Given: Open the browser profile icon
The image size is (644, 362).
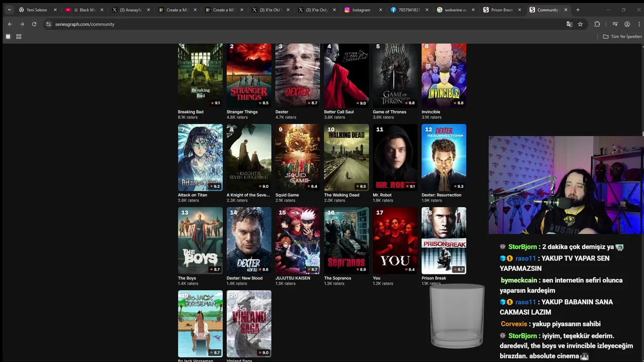Looking at the screenshot, I should 627,24.
